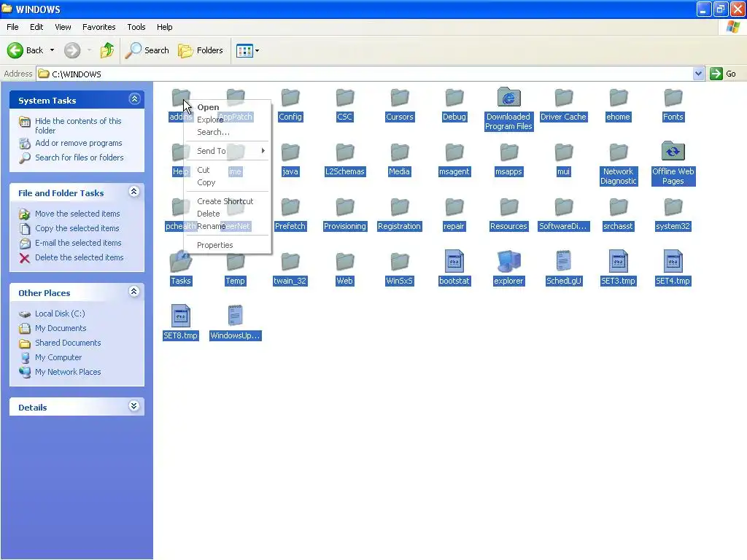Viewport: 747px width, 560px height.
Task: Select the Fonts folder icon
Action: [673, 98]
